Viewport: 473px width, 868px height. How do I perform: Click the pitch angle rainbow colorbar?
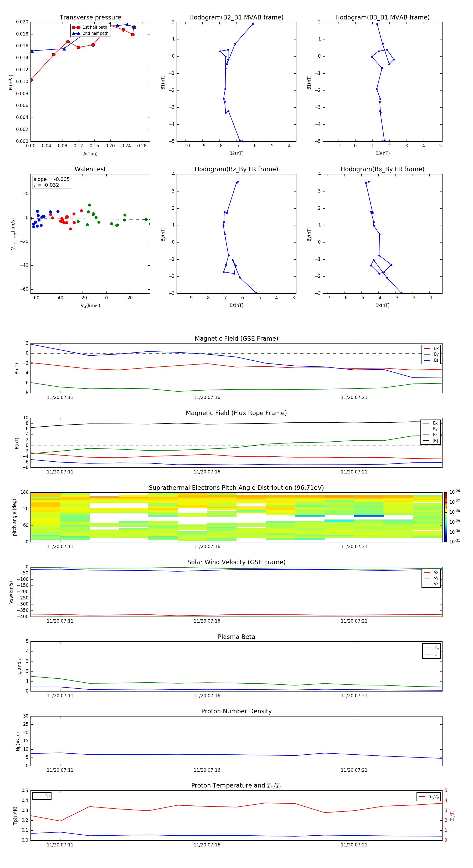[x=446, y=517]
